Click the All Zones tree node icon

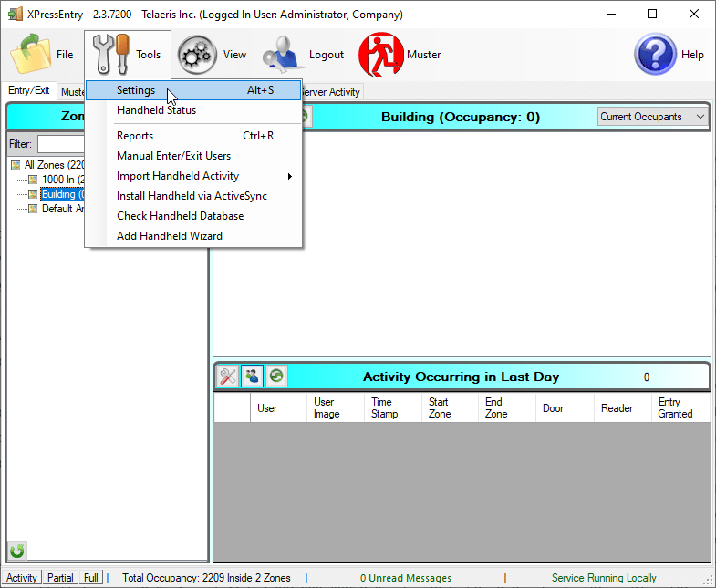click(x=16, y=165)
